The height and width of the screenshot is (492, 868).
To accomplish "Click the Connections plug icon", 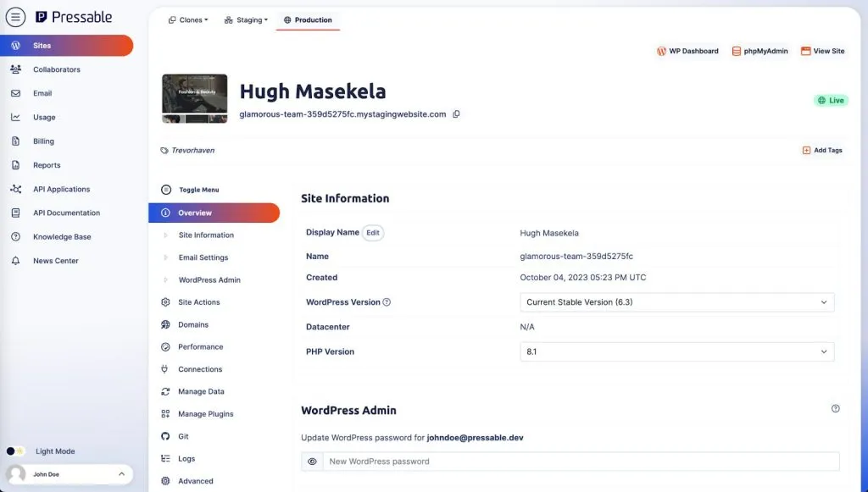I will tap(164, 369).
